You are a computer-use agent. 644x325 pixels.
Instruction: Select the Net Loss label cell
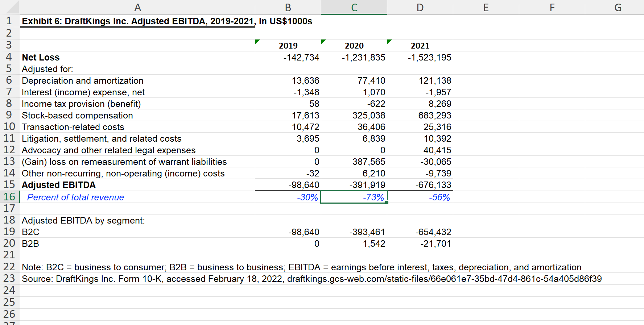coord(137,57)
